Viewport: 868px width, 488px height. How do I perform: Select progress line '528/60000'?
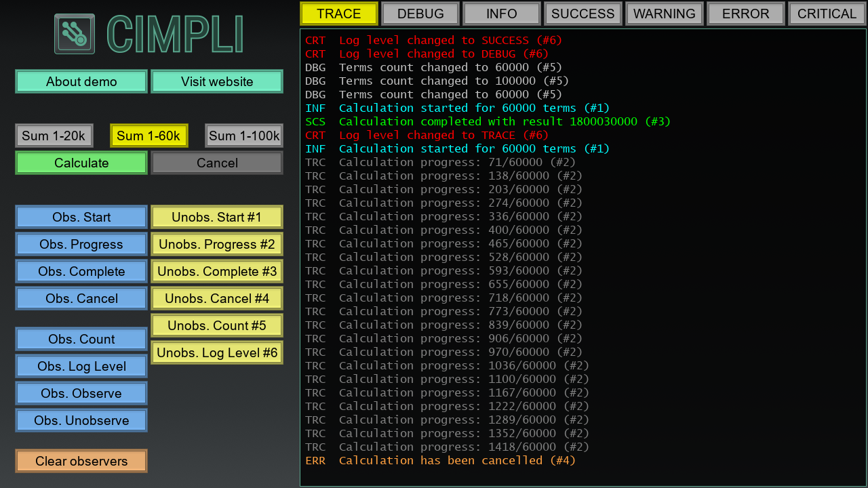444,258
